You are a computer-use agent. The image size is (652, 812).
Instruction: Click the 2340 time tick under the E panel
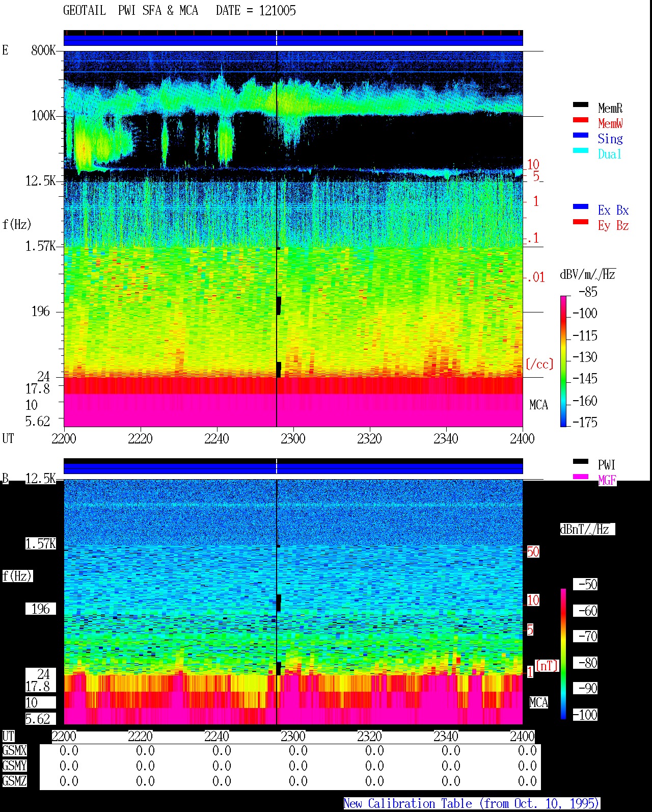coord(446,439)
